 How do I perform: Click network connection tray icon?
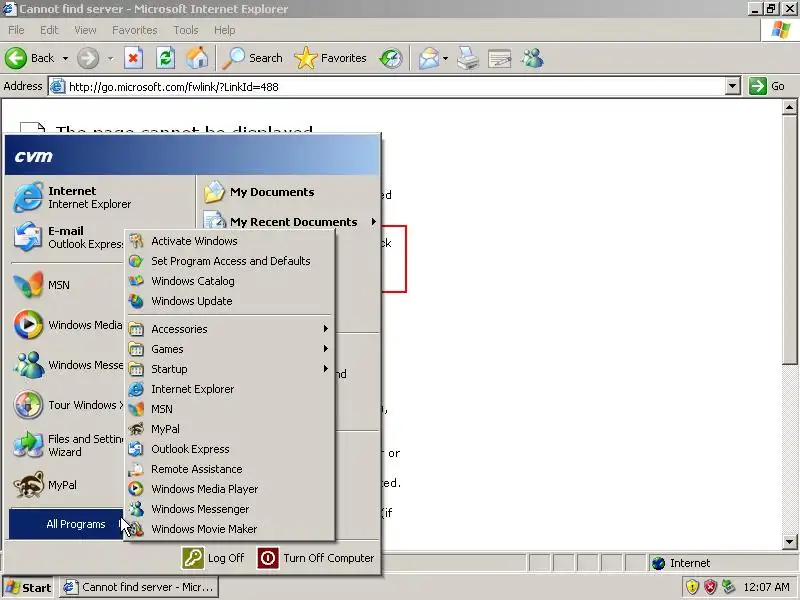pyautogui.click(x=729, y=587)
